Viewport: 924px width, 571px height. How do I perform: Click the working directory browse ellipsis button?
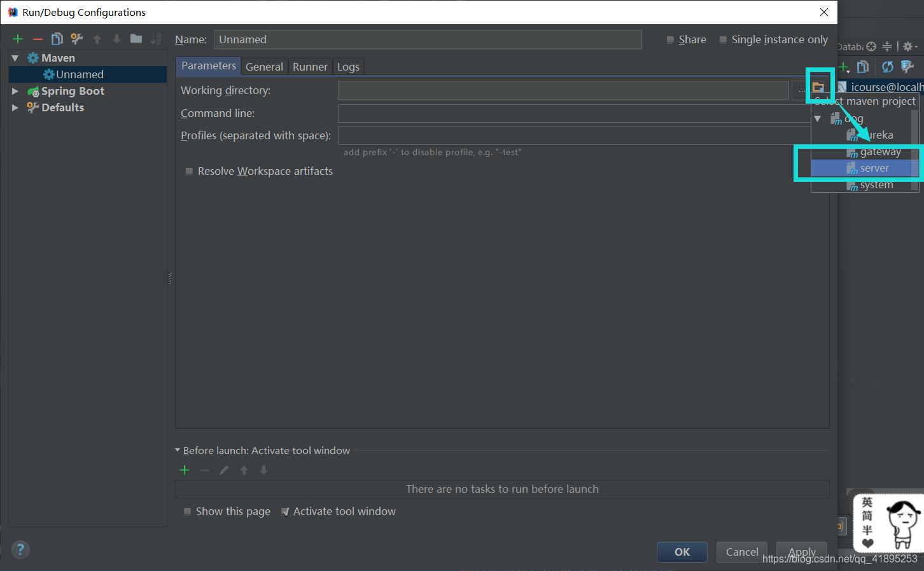(x=801, y=90)
